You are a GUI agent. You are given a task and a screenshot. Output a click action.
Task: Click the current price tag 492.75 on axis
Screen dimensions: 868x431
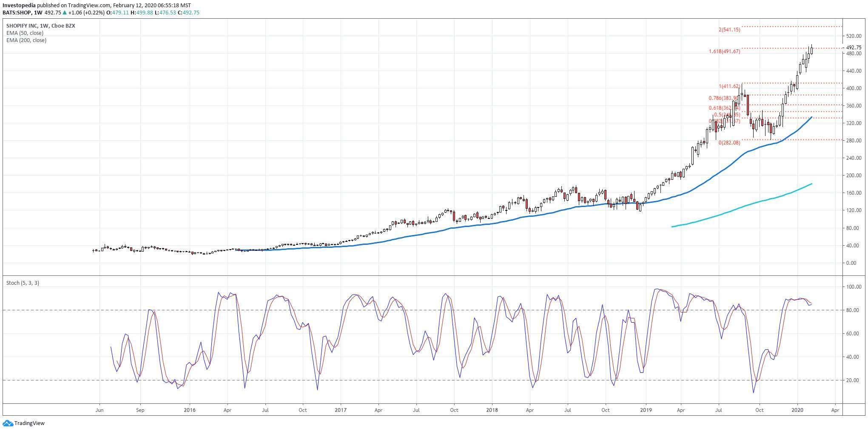click(x=854, y=48)
